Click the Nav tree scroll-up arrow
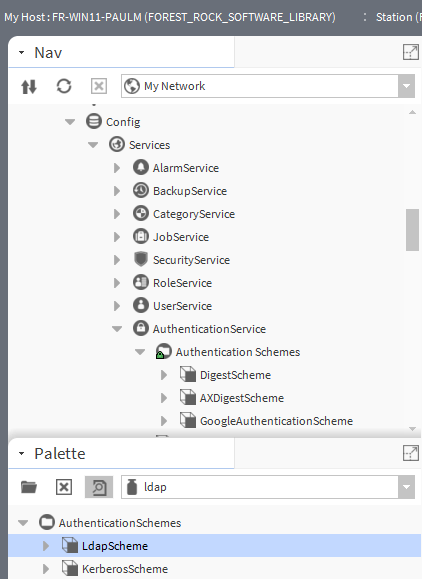 point(412,112)
